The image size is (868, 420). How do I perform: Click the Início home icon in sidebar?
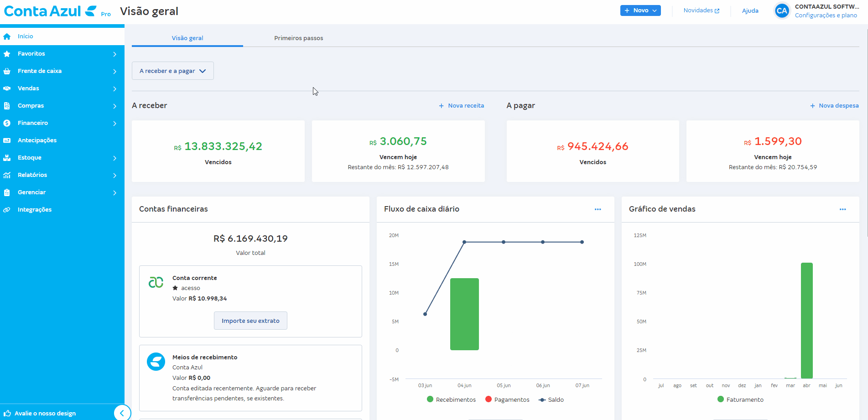point(7,36)
